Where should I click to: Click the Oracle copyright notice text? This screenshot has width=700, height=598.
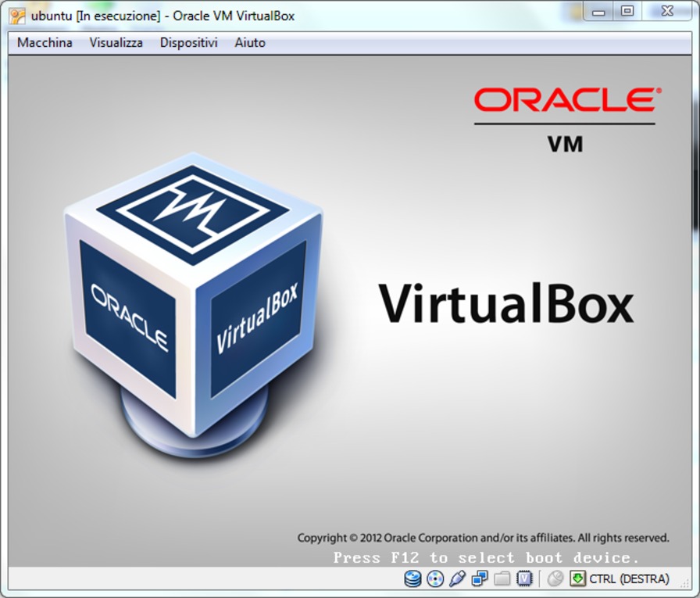483,538
